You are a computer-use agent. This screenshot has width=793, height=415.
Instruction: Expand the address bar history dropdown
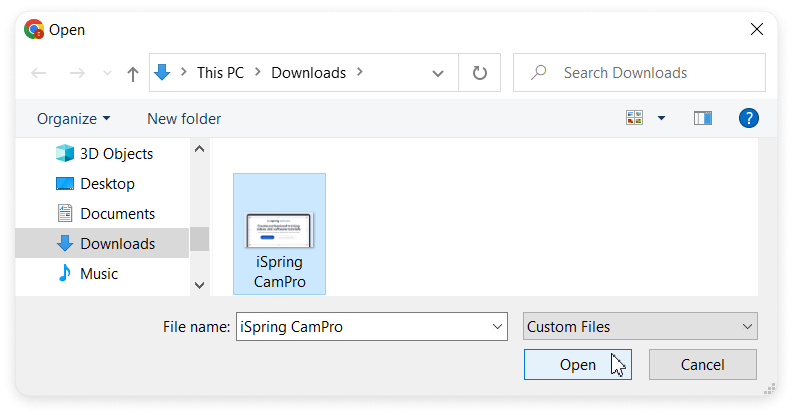[438, 73]
